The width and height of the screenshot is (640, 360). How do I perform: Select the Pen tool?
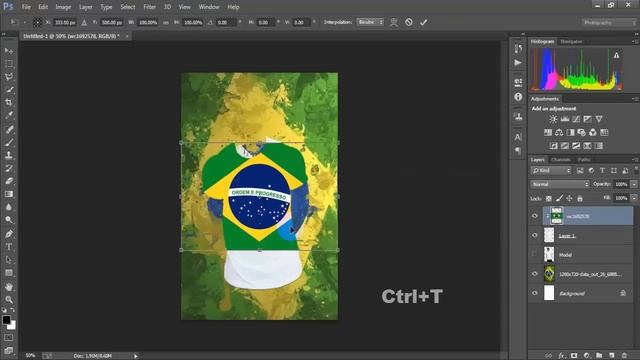9,234
